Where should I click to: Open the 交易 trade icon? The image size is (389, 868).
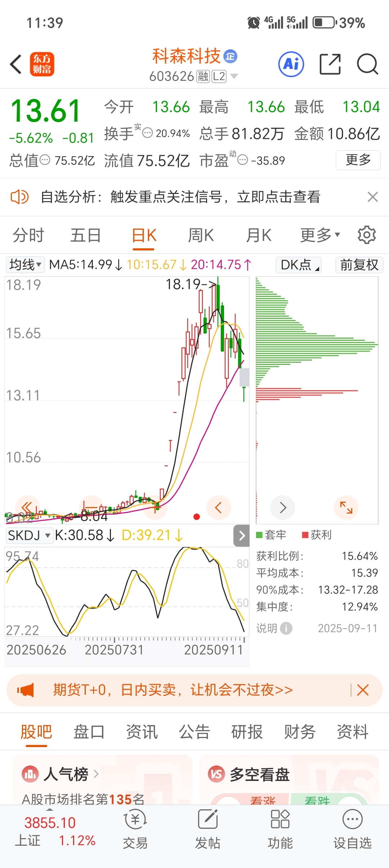click(135, 819)
